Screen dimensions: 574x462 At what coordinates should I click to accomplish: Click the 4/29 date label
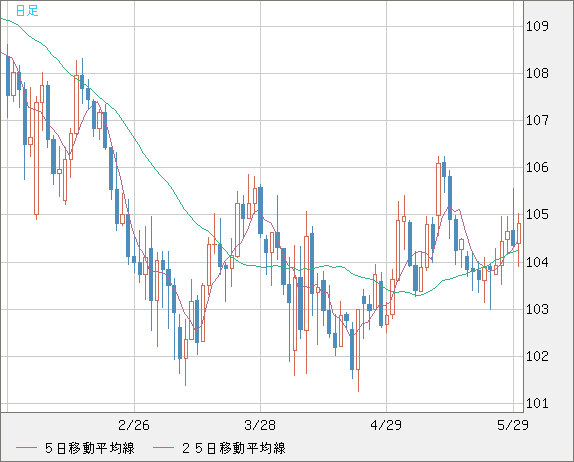[386, 425]
